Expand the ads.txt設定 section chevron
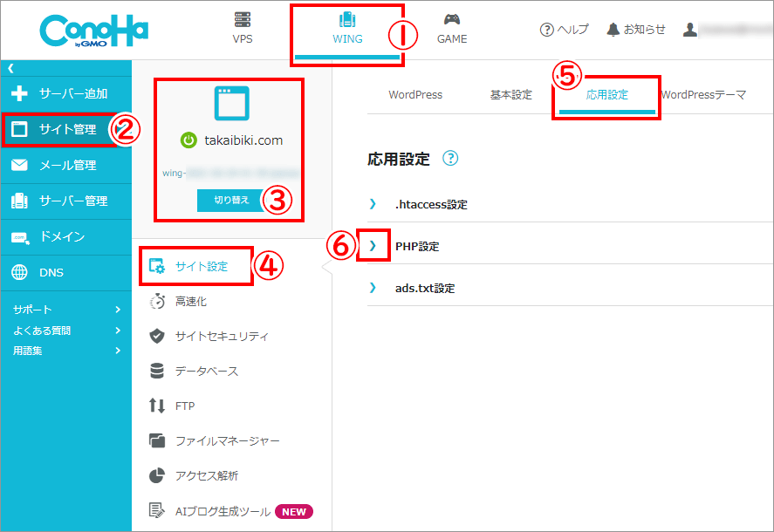 [x=373, y=288]
